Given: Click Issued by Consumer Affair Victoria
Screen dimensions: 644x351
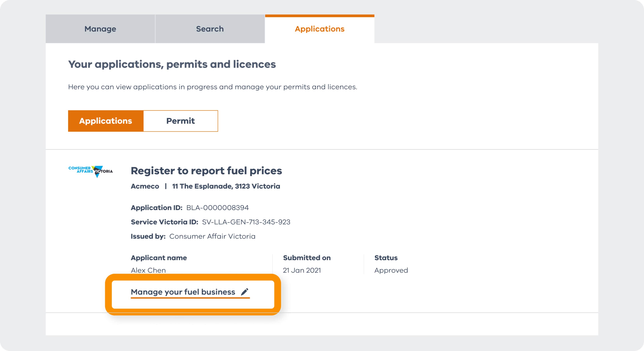Looking at the screenshot, I should coord(212,236).
